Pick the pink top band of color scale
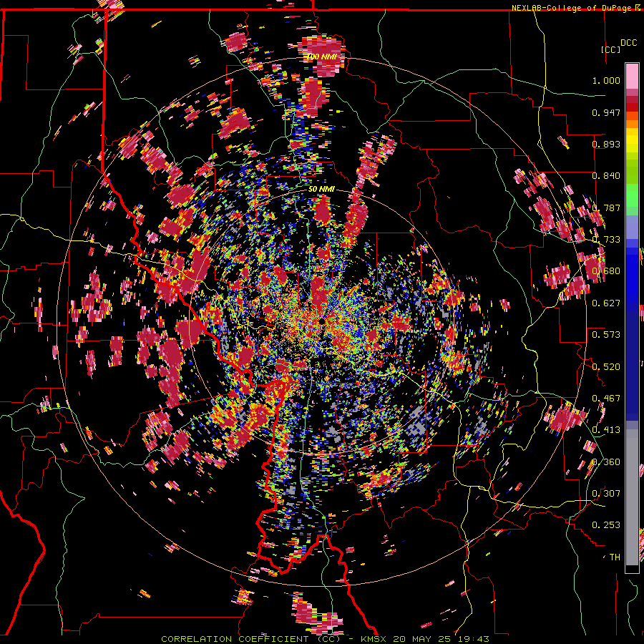The height and width of the screenshot is (644, 644). [632, 76]
